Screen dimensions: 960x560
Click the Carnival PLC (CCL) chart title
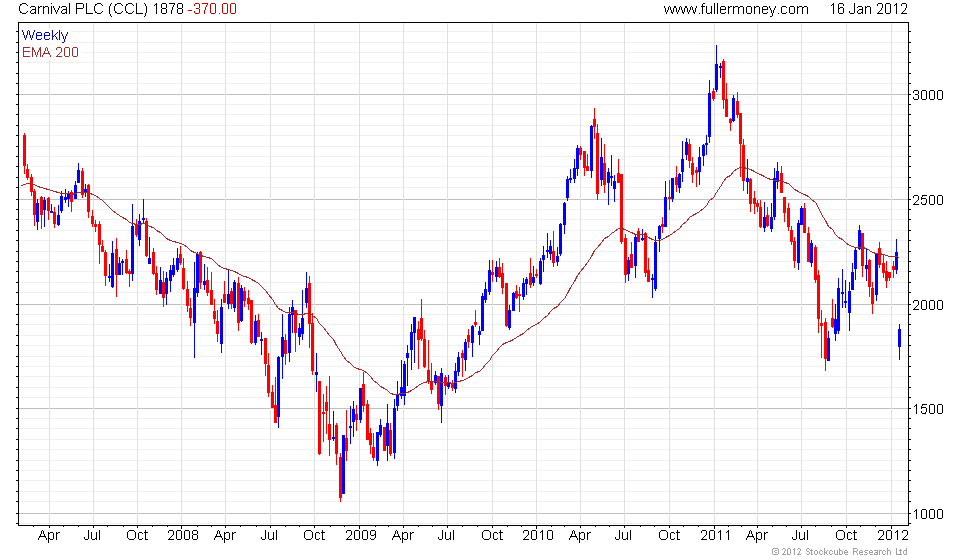[83, 9]
